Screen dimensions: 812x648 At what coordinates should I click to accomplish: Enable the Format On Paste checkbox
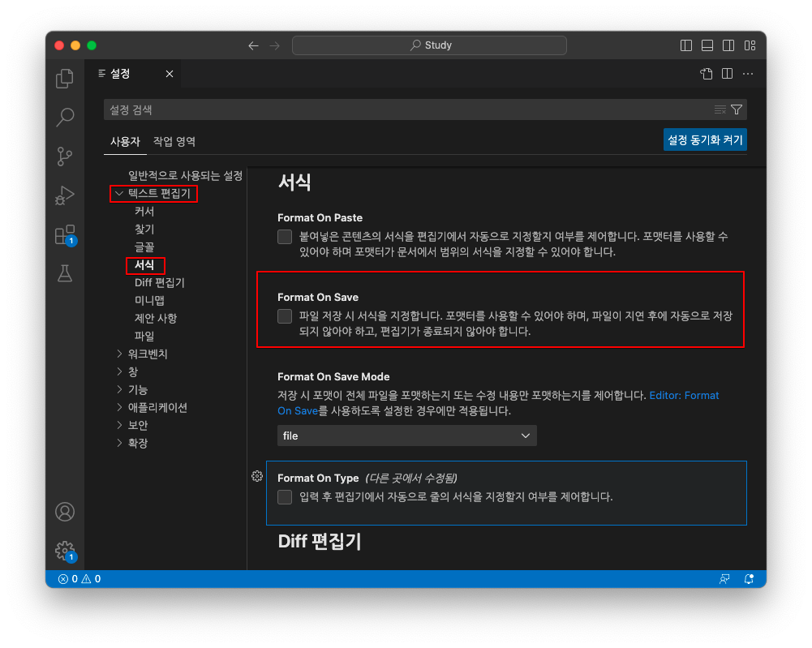click(x=285, y=237)
